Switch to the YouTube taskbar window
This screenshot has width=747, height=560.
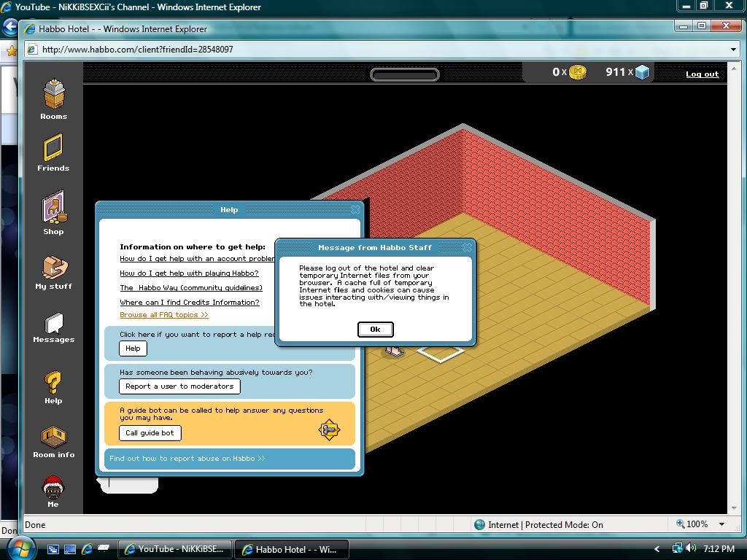[175, 549]
